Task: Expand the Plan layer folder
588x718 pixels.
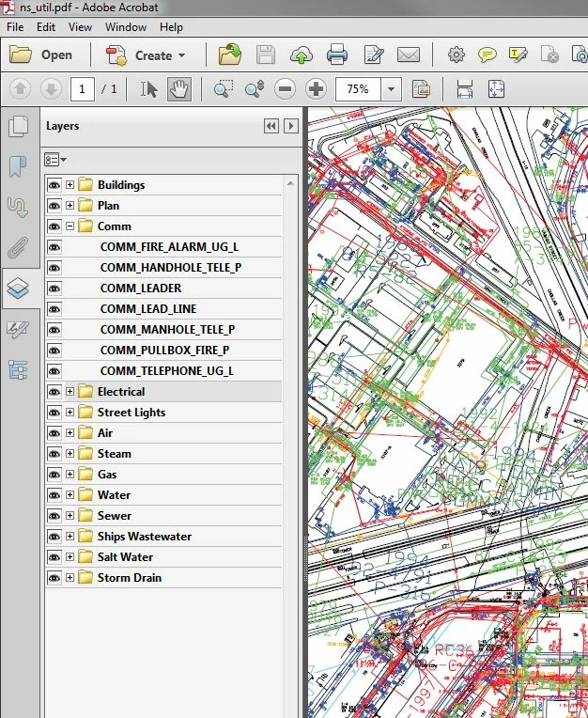Action: 70,205
